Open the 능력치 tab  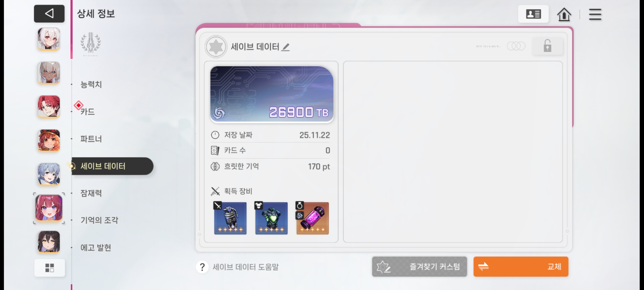91,84
